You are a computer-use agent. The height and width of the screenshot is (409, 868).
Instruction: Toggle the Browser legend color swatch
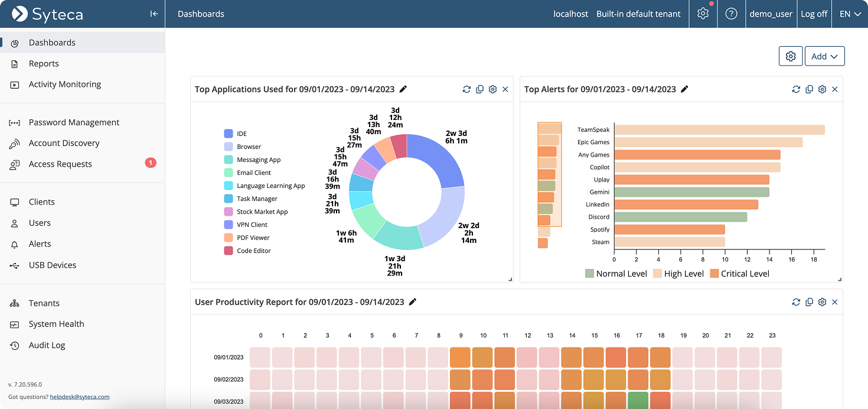pos(229,147)
